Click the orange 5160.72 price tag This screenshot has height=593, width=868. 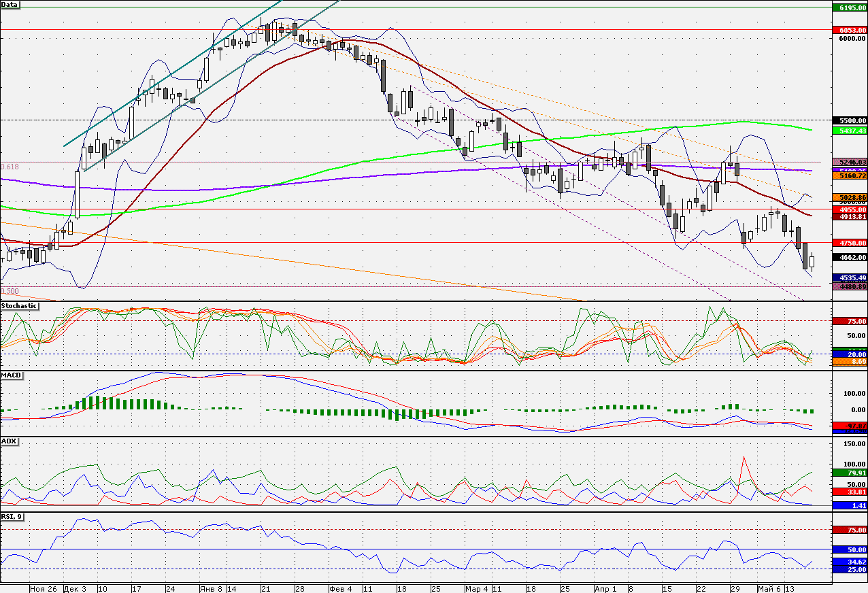pos(850,176)
